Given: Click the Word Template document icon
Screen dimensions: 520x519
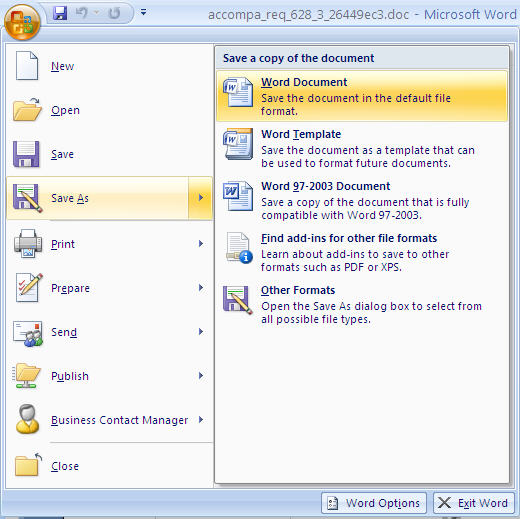Looking at the screenshot, I should (238, 144).
